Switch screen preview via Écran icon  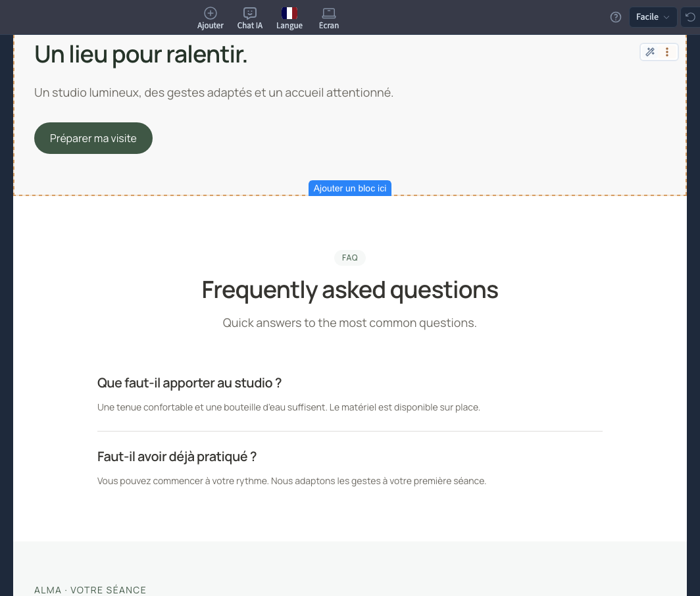tap(328, 18)
